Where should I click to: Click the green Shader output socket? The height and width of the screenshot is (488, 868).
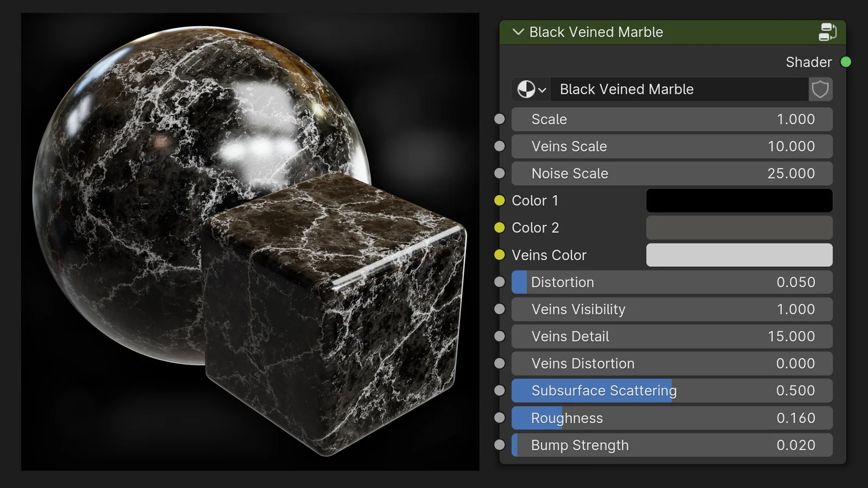pos(845,62)
